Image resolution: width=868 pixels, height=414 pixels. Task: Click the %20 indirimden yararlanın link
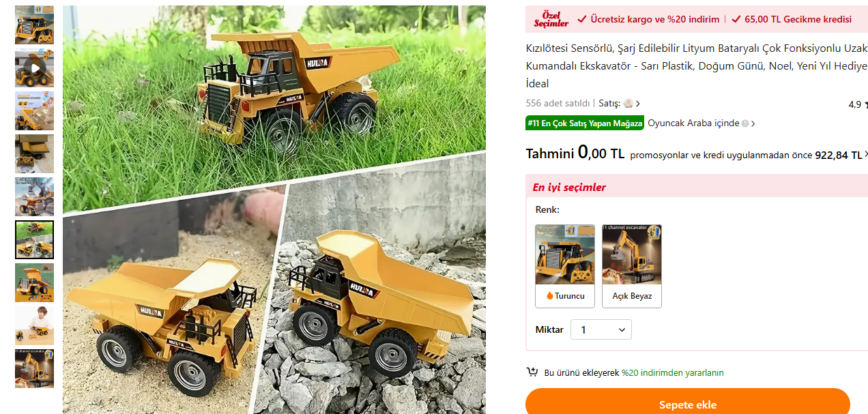672,372
